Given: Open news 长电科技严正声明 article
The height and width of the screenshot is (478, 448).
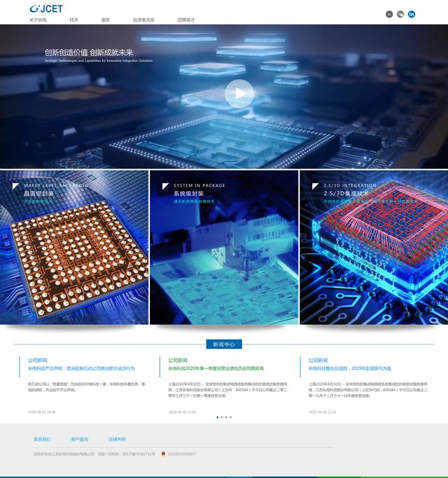Looking at the screenshot, I should pyautogui.click(x=81, y=368).
